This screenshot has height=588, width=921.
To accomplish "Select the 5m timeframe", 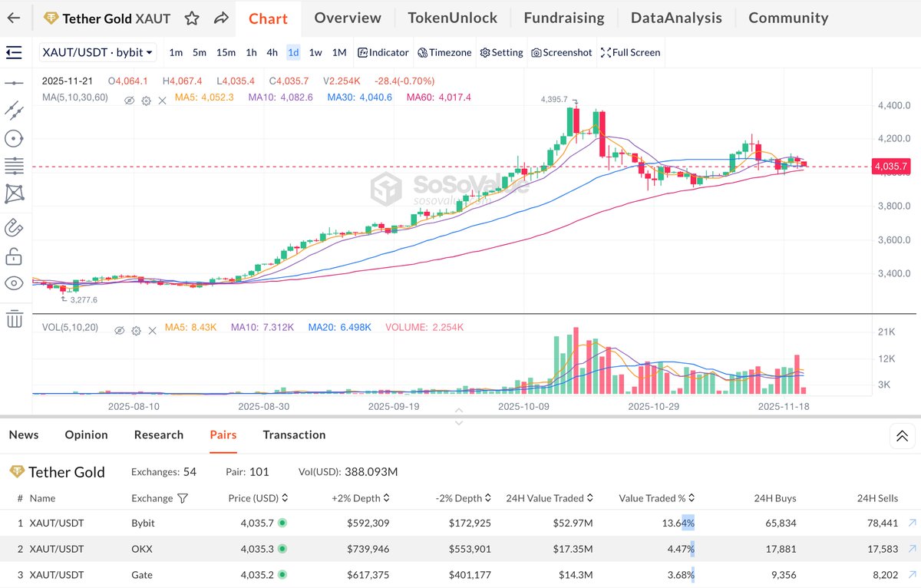I will click(200, 52).
